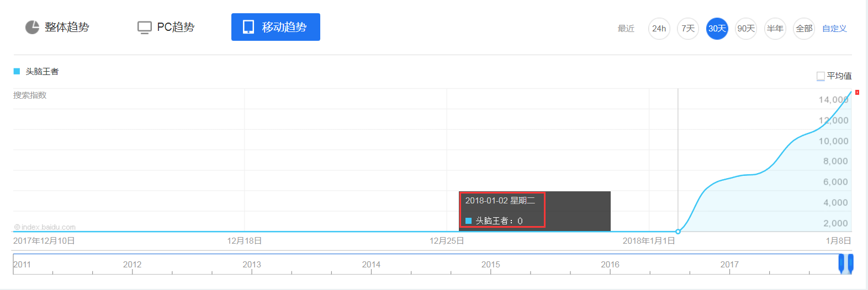Image resolution: width=868 pixels, height=290 pixels.
Task: Click the 12月25日 x-axis date label
Action: [x=447, y=241]
